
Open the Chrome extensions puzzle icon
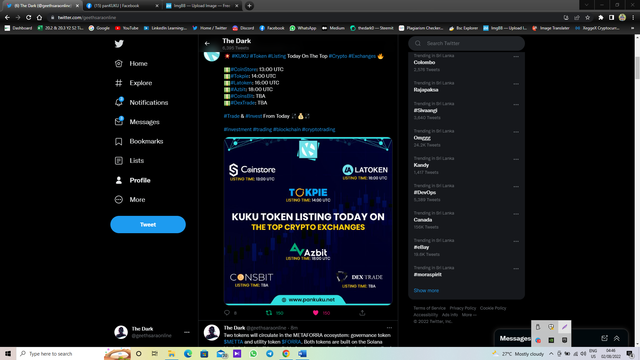600,18
